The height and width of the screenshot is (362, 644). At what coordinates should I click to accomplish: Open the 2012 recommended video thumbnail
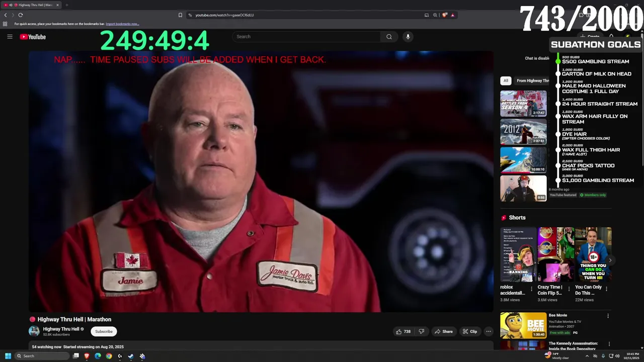(x=523, y=132)
